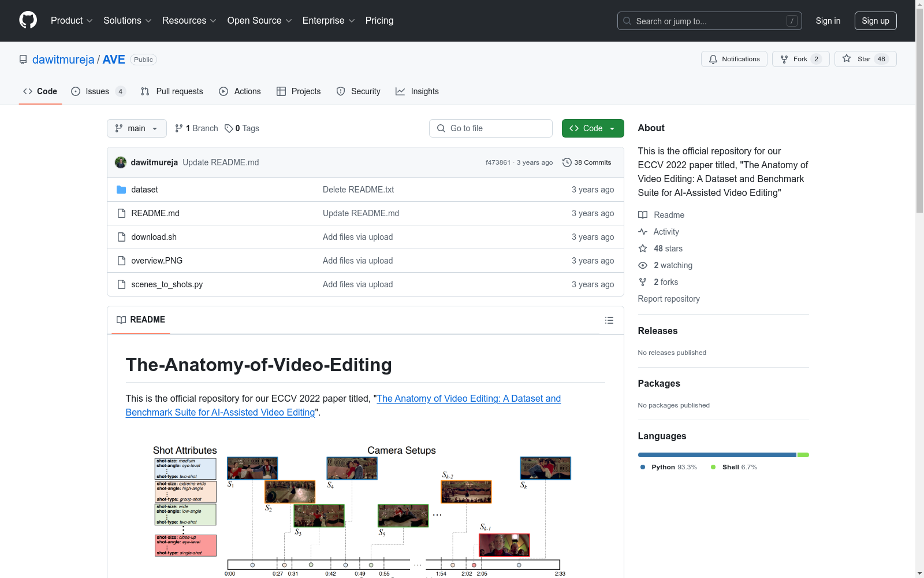This screenshot has height=578, width=924.
Task: Open the Projects tab
Action: 299,91
